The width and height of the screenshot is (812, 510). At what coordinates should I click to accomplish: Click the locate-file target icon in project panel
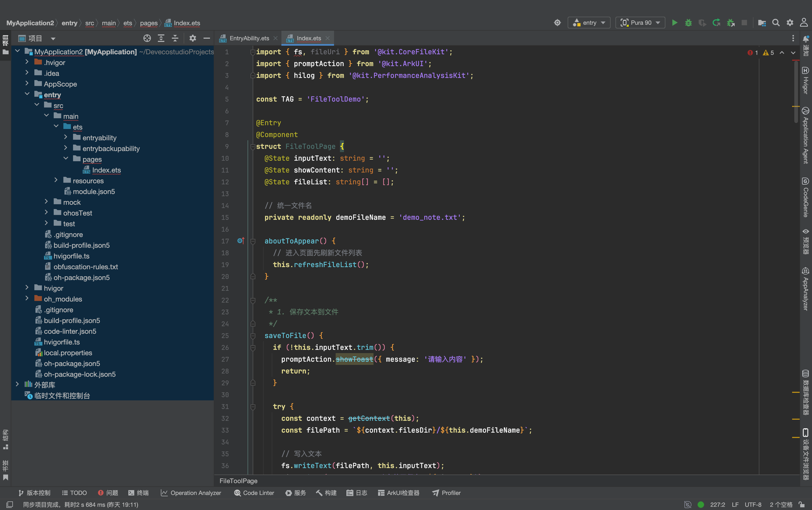(147, 38)
